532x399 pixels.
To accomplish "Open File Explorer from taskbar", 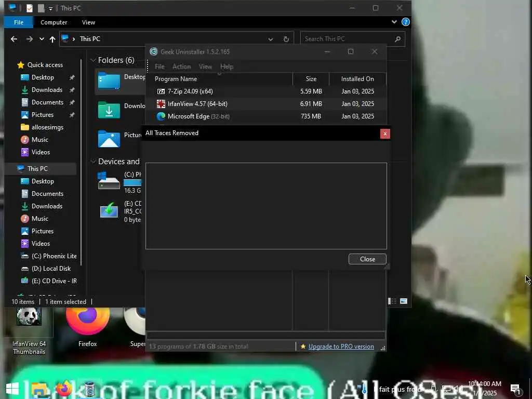I will [39, 389].
